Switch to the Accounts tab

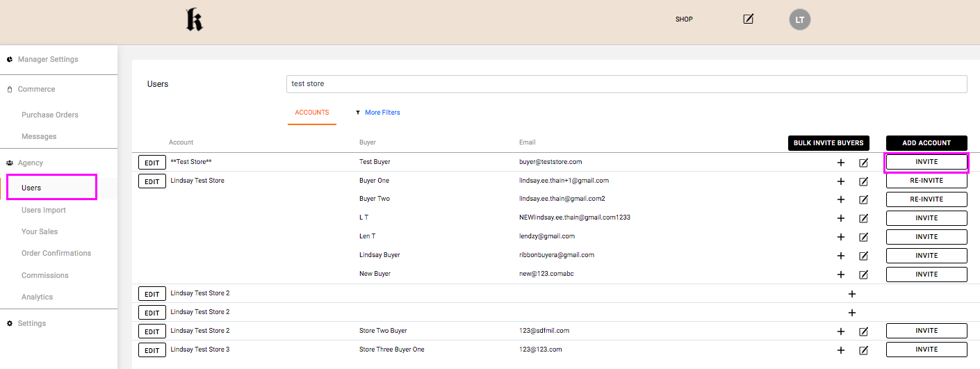coord(312,113)
